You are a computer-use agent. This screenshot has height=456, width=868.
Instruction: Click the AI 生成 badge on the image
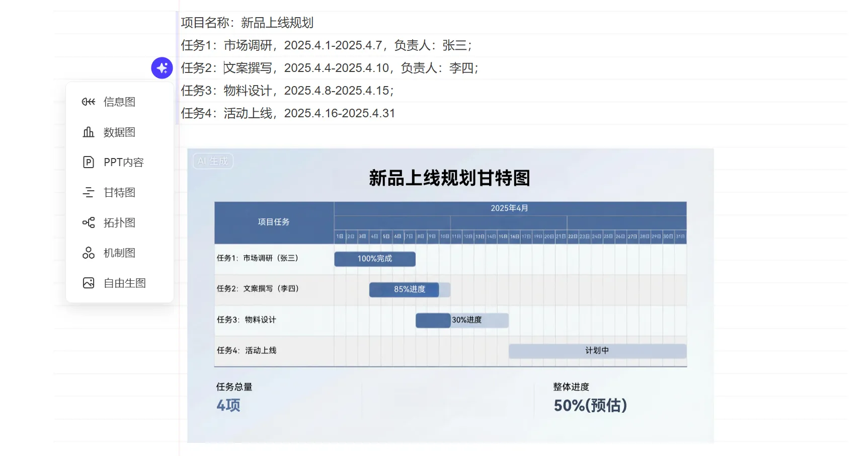(x=213, y=161)
